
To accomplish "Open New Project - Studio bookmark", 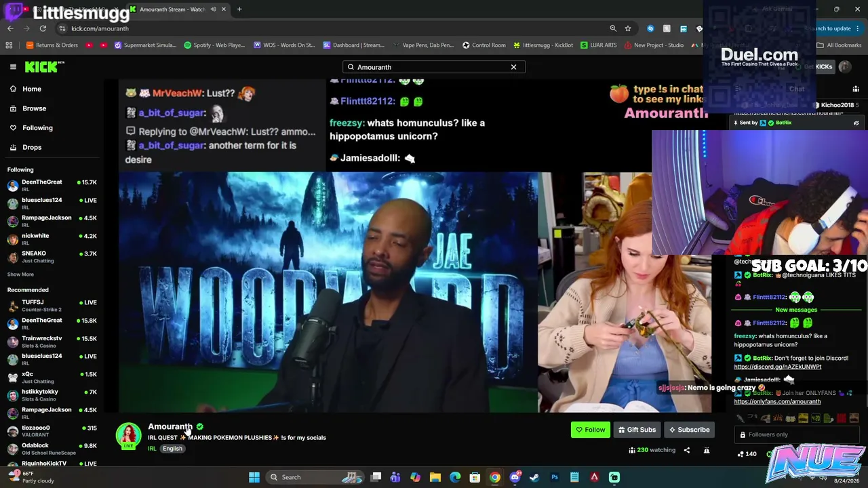I will pyautogui.click(x=654, y=45).
